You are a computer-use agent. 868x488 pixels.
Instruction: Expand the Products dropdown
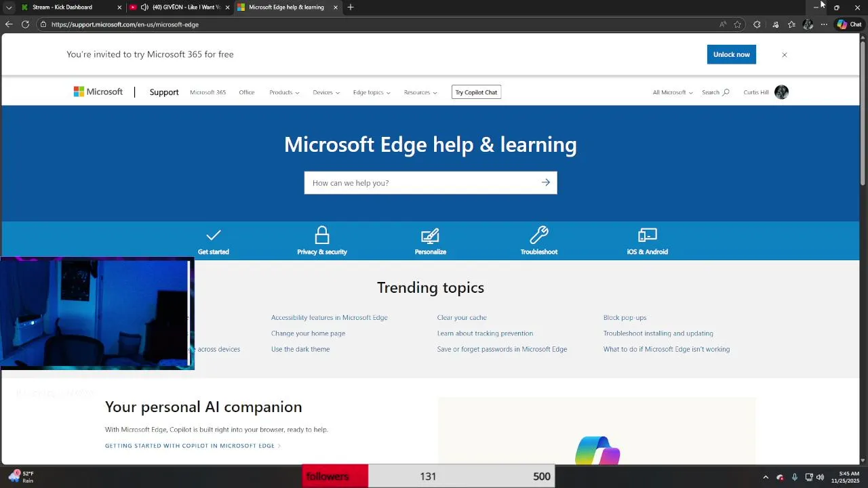(284, 92)
